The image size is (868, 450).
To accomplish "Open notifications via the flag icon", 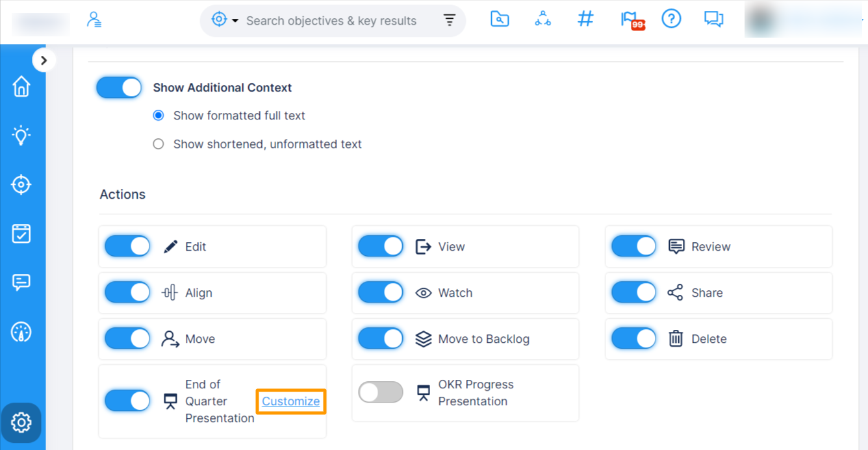I will tap(629, 19).
